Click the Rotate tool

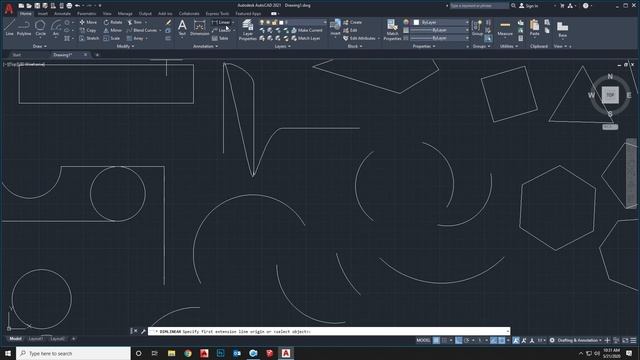tap(113, 22)
